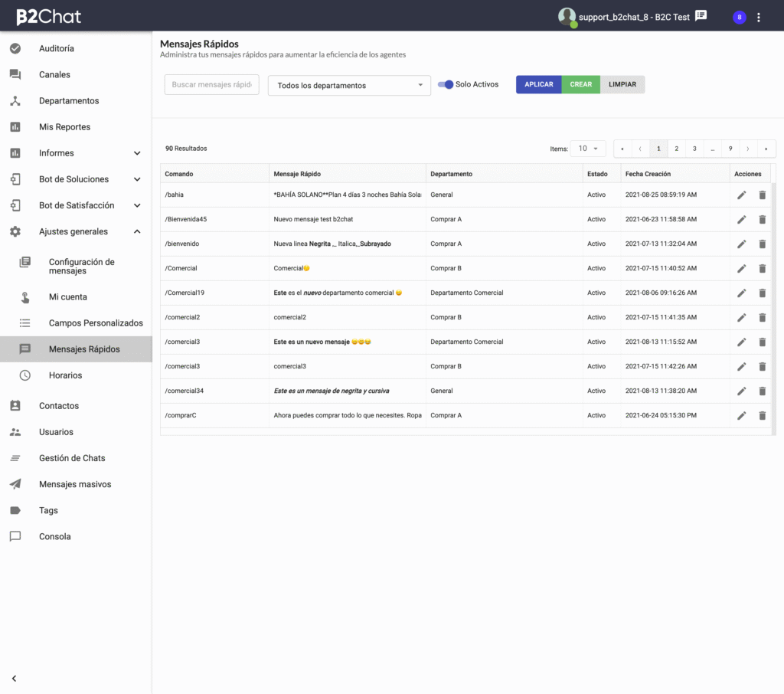Click the edit pencil for /bahia row
Image resolution: width=784 pixels, height=694 pixels.
click(741, 195)
